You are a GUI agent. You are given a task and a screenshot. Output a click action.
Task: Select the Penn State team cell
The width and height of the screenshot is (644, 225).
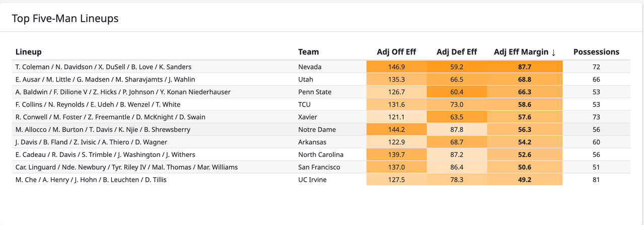[x=315, y=92]
